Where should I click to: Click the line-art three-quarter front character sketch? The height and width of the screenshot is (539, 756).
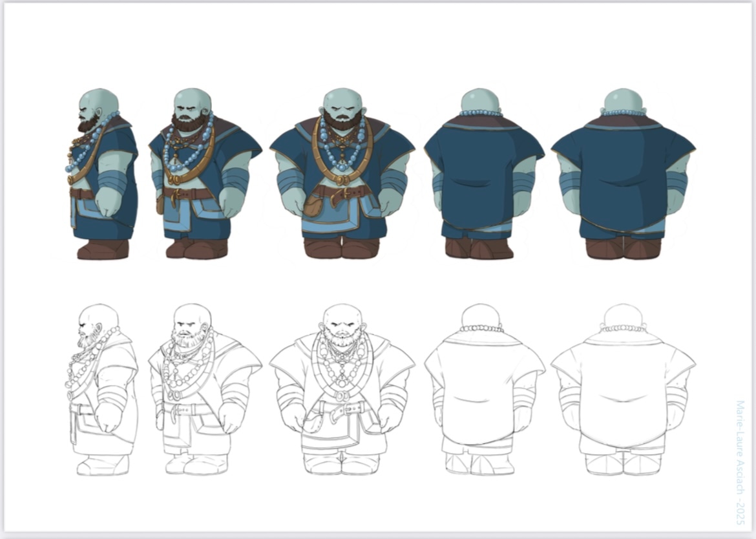(x=205, y=390)
